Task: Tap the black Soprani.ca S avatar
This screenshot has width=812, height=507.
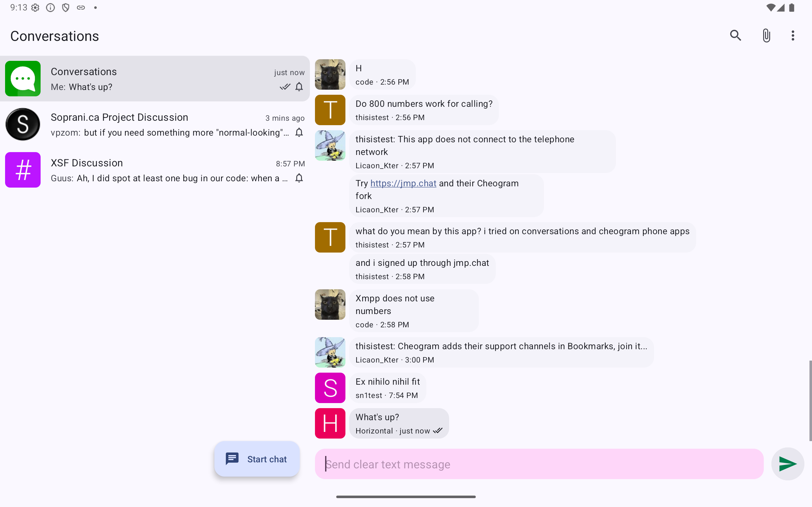Action: click(23, 125)
